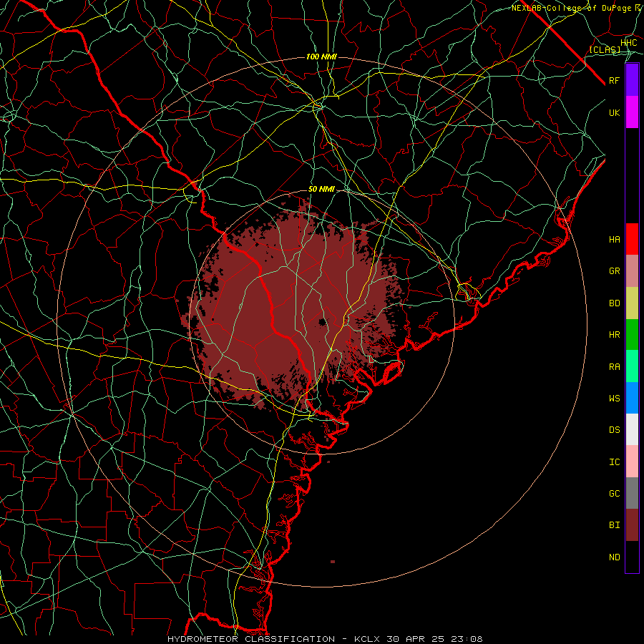Click the HHC product code text

tap(629, 43)
